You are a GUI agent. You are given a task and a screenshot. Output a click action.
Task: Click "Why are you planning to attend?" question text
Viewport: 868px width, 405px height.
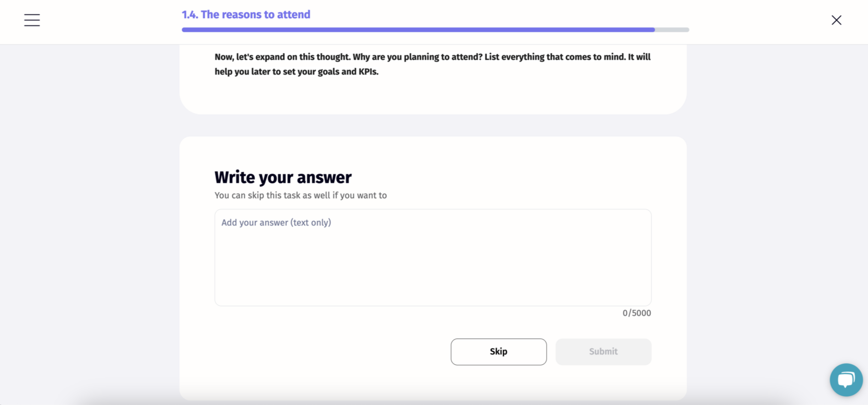pos(418,57)
